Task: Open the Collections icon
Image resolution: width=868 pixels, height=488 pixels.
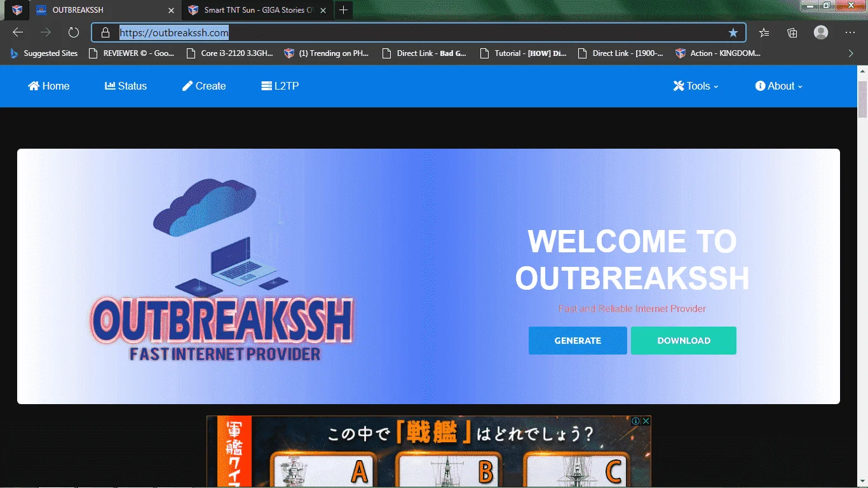Action: coord(792,32)
